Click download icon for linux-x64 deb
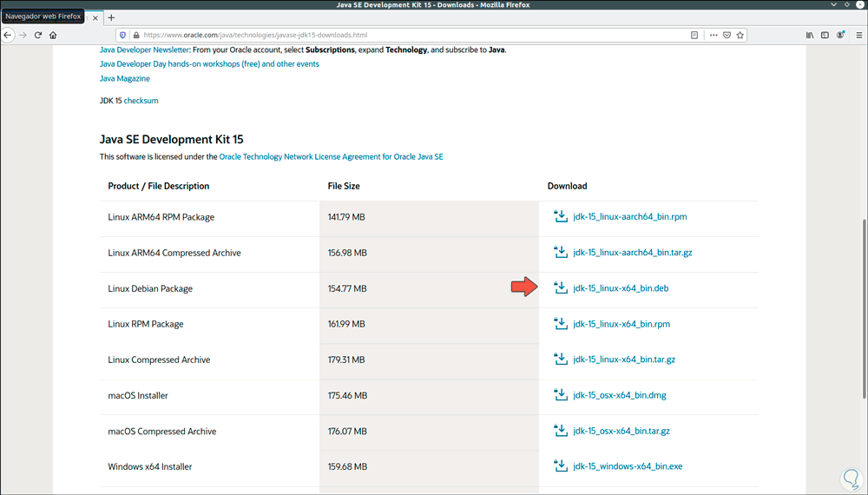The height and width of the screenshot is (495, 868). point(561,287)
